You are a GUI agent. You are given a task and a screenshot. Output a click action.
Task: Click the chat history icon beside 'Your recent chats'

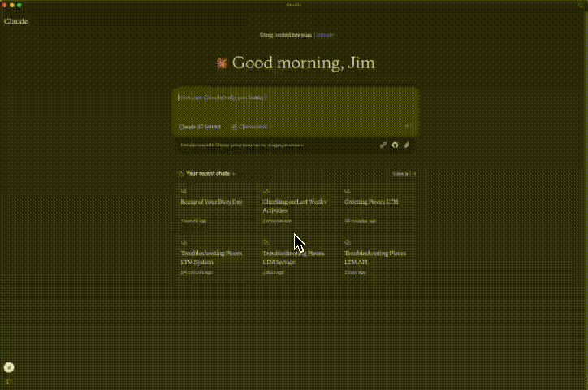click(180, 173)
